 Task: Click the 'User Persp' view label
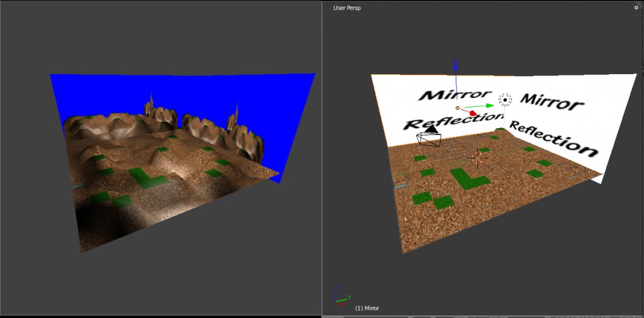pos(347,8)
